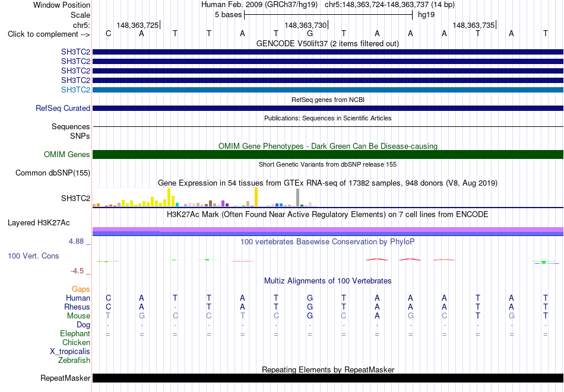Click 'Short Genetic Variants from dbSNP release 155'
Screen dimensions: 564x392
tap(328, 164)
